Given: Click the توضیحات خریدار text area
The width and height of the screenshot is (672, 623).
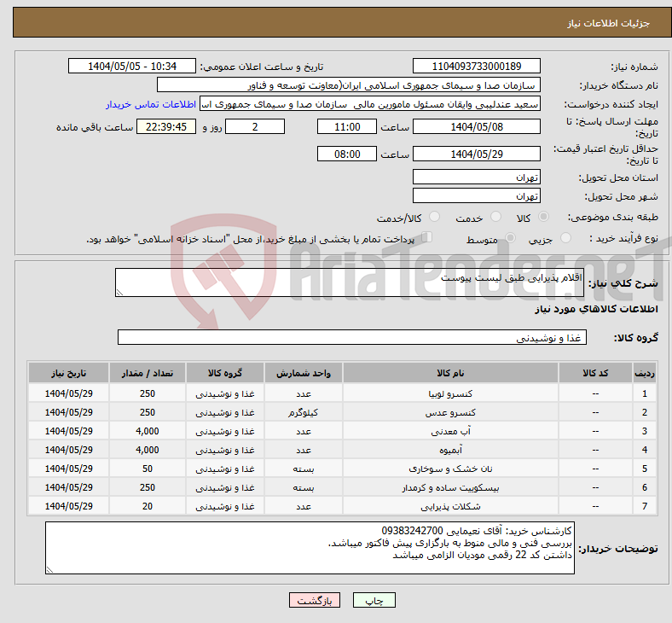Looking at the screenshot, I should pos(310,548).
